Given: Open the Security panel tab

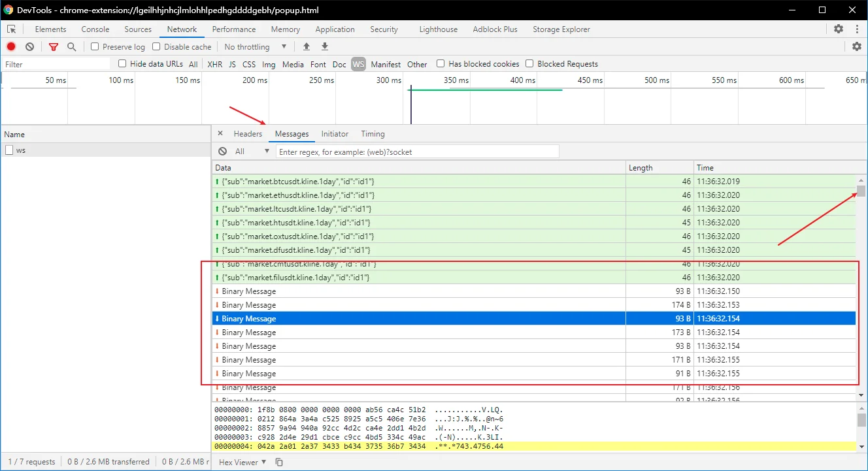Looking at the screenshot, I should [384, 29].
